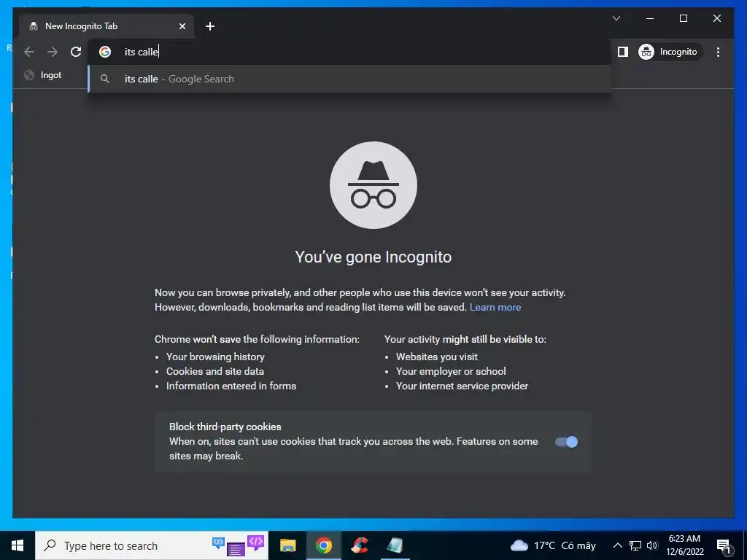Maximize the Chrome window
The width and height of the screenshot is (747, 560).
click(683, 18)
